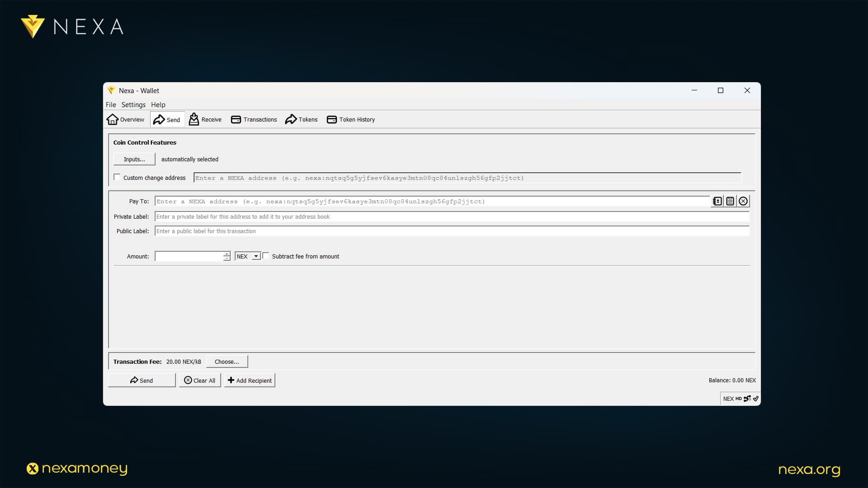Toggle Subtract fee from amount
This screenshot has height=488, width=868.
click(266, 256)
